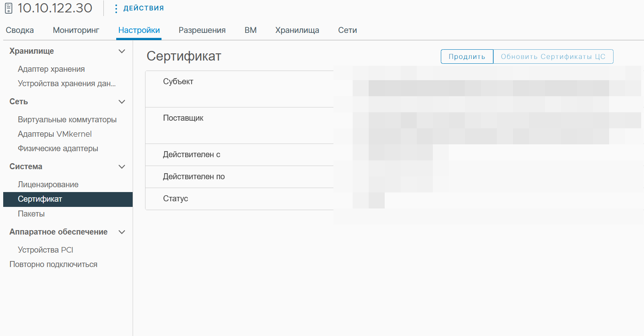Click the Сертификат page heading
Image resolution: width=644 pixels, height=336 pixels.
tap(184, 56)
